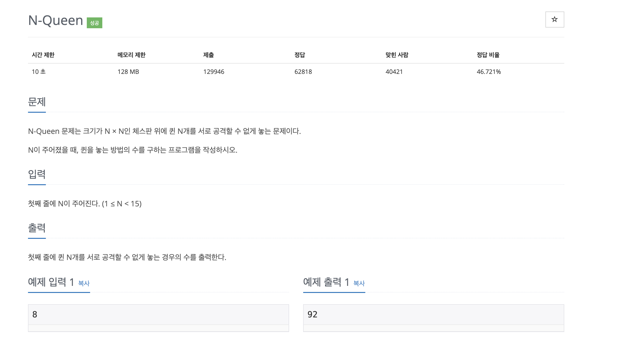
Task: Select the 입력 section heading
Action: [x=37, y=174]
